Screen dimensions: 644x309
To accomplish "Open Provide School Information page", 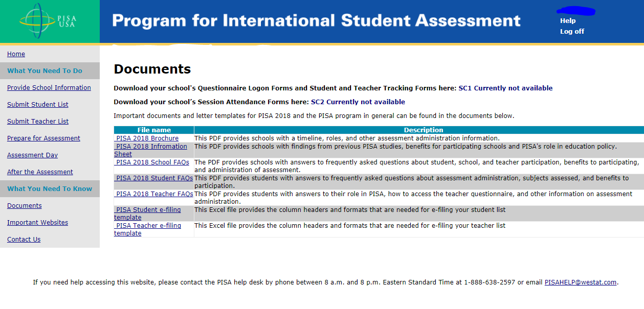I will [49, 88].
